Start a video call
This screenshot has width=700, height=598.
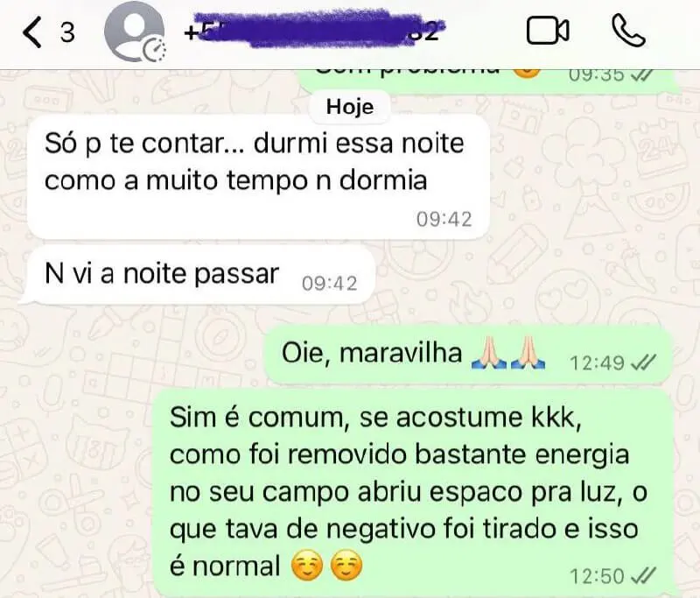coord(548,31)
